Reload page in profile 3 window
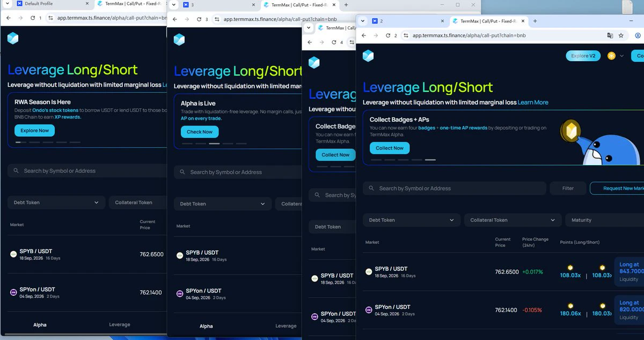The height and width of the screenshot is (340, 644). (198, 19)
